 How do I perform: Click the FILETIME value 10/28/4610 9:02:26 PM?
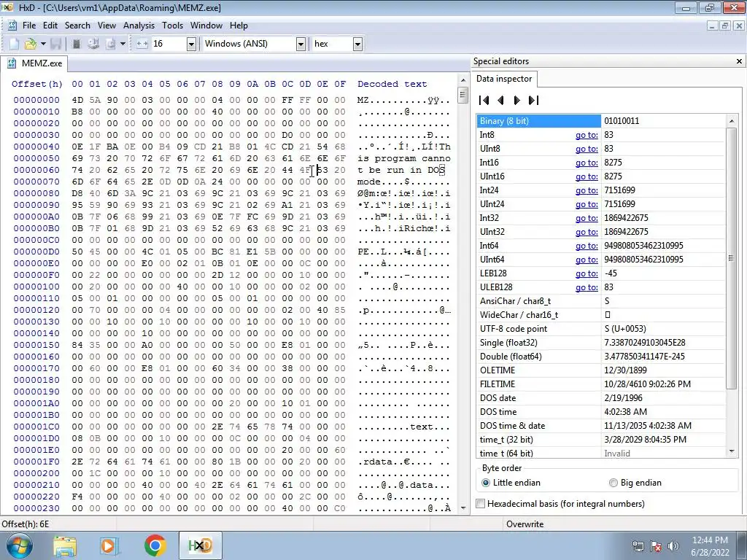[648, 384]
